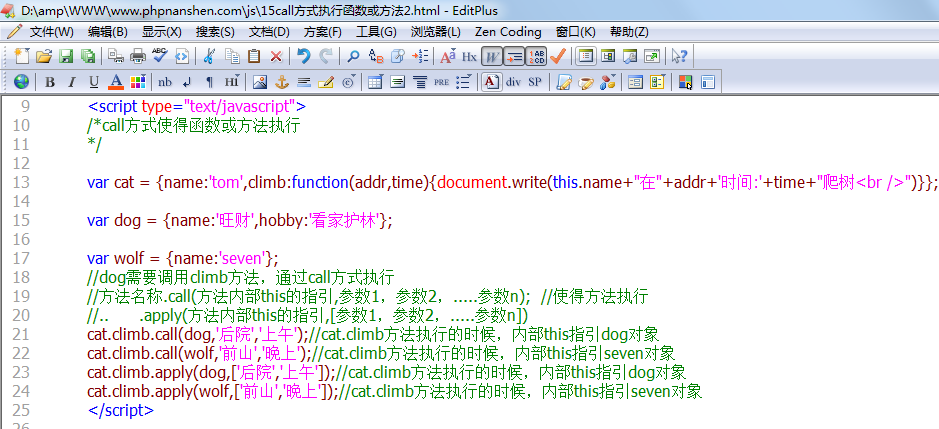Toggle the Document Selector icon

pos(586,56)
